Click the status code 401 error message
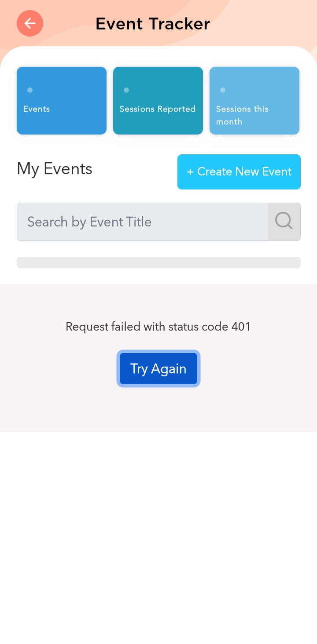Viewport: 317px width, 644px height. click(x=158, y=327)
